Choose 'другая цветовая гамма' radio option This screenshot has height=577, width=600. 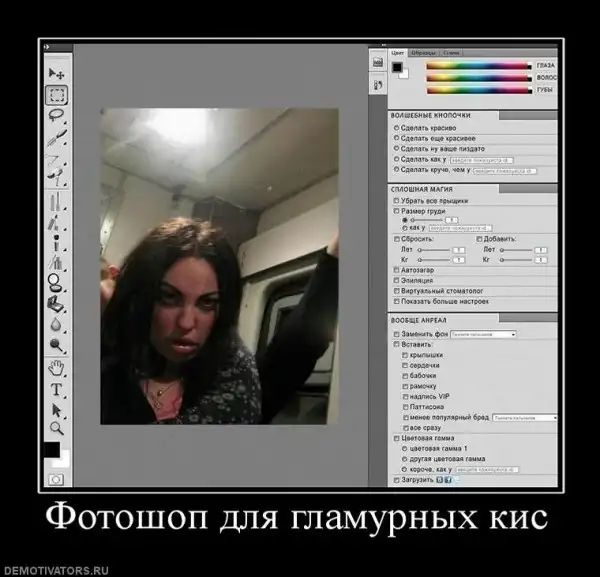click(x=403, y=458)
